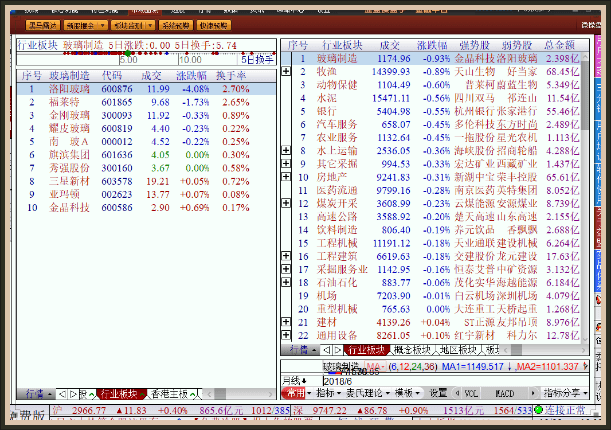Expand the 煤炭开采 row plus icon
The image size is (611, 430).
pos(286,203)
